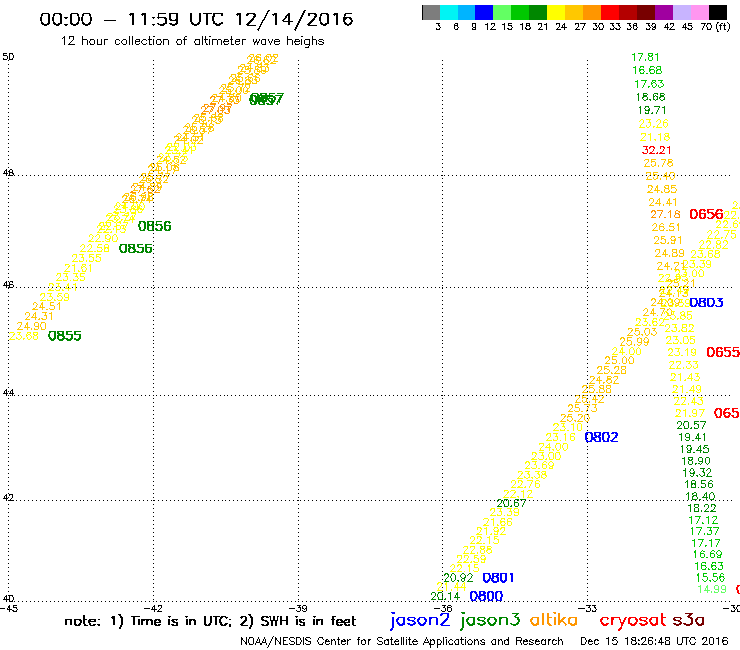
Task: Click the red 0655 time stamp
Action: click(723, 352)
